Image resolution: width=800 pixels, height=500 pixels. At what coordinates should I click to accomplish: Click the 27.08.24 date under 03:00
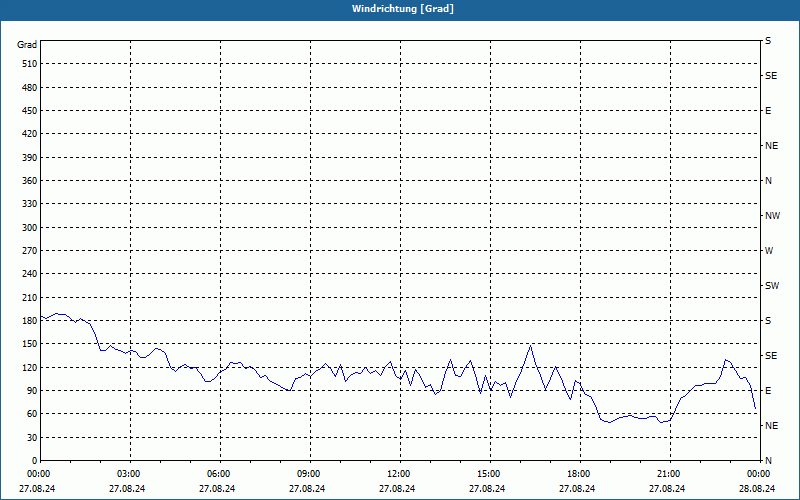pyautogui.click(x=127, y=489)
